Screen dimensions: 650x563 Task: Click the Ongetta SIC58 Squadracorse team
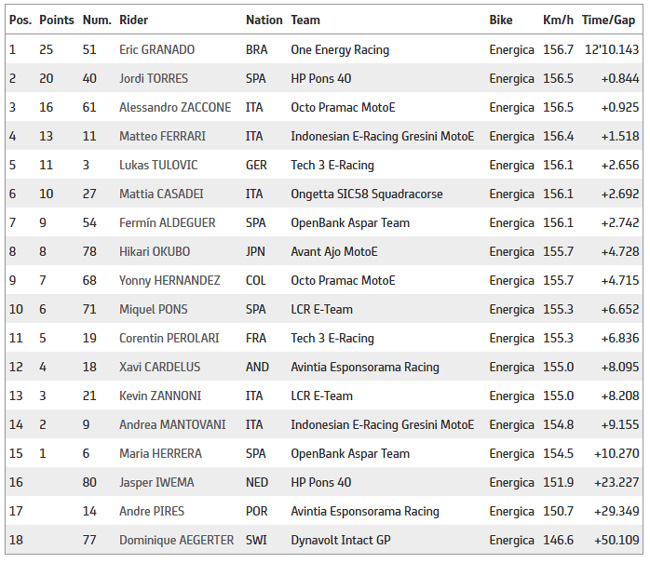[366, 194]
